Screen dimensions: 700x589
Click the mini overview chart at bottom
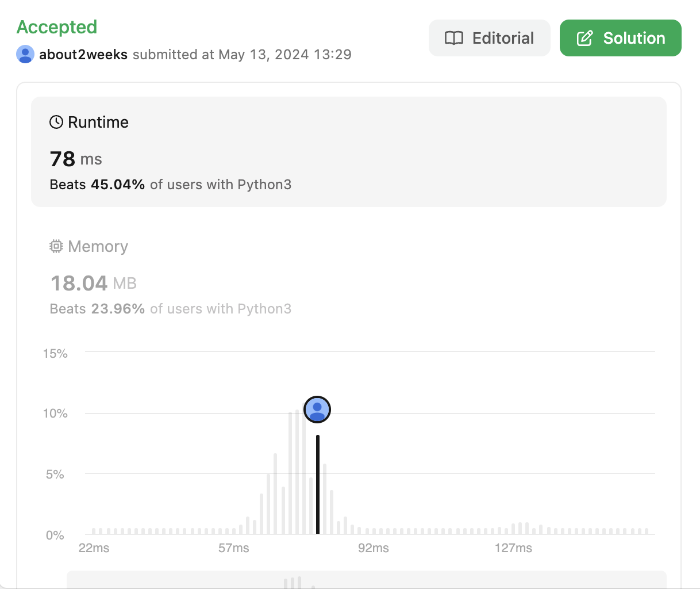(x=367, y=580)
